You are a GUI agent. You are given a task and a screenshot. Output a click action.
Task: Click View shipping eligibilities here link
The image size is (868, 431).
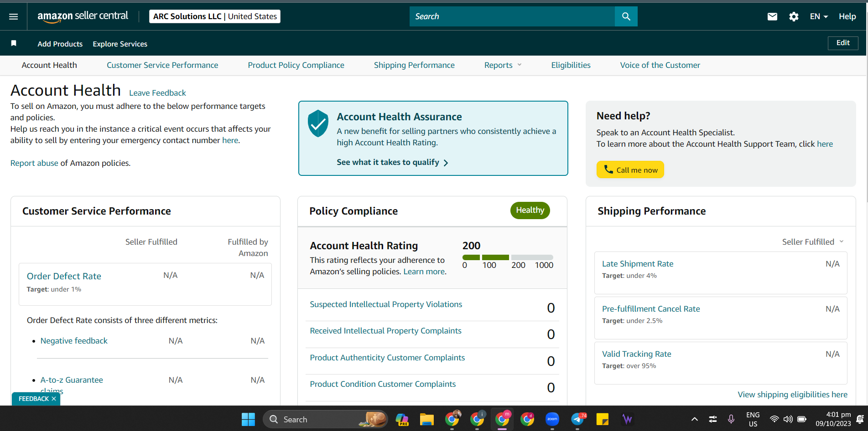793,395
